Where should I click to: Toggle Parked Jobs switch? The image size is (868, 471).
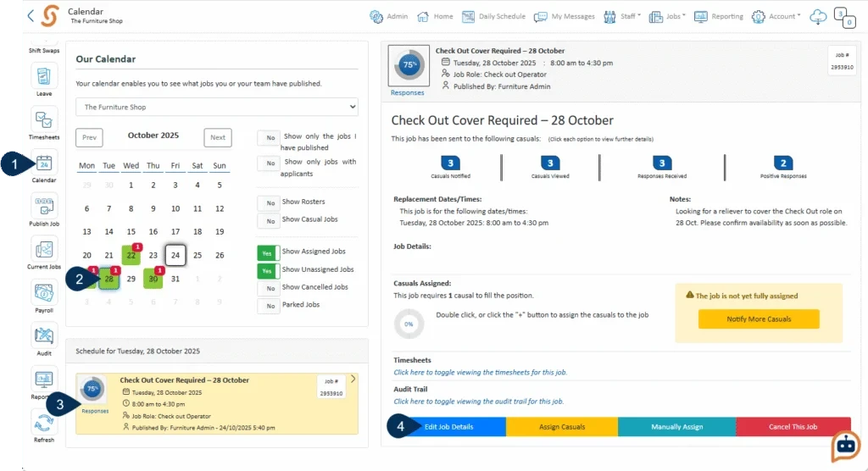[x=268, y=306]
